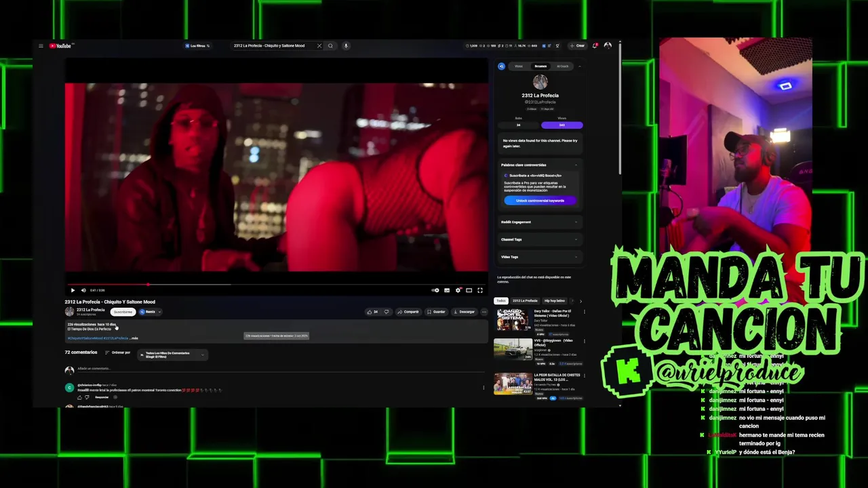Image resolution: width=868 pixels, height=488 pixels.
Task: Select the Subs stat tab
Action: [519, 125]
